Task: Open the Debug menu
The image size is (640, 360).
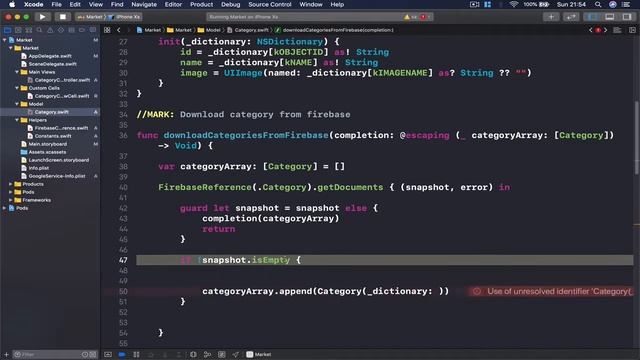Action: pyautogui.click(x=231, y=4)
